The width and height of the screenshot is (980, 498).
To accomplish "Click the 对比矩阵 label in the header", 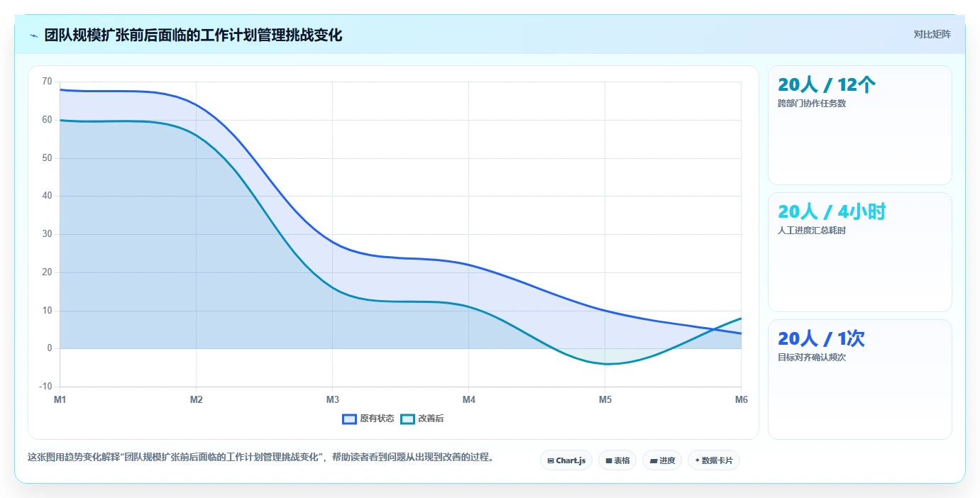I will (x=932, y=34).
